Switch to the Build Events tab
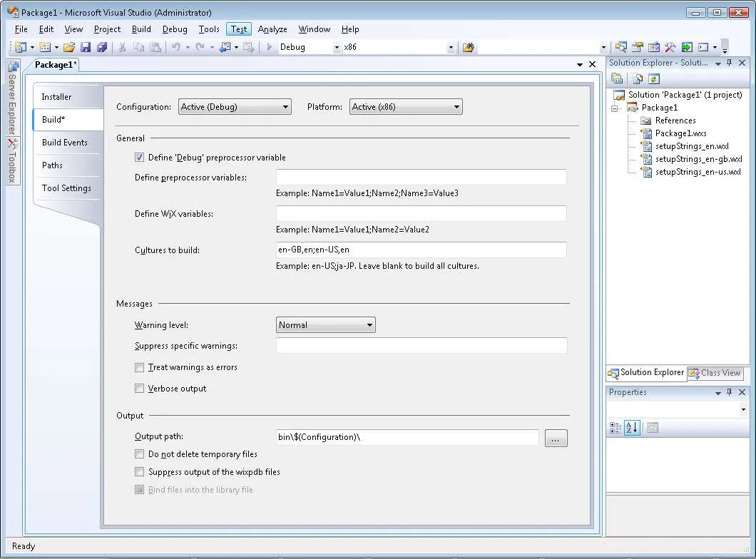756x559 pixels. 65,143
